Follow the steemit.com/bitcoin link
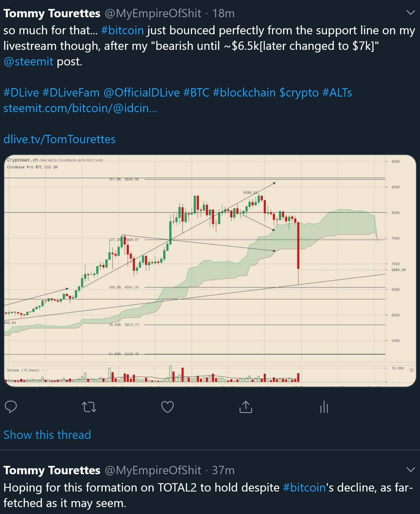The width and height of the screenshot is (420, 514). point(80,108)
